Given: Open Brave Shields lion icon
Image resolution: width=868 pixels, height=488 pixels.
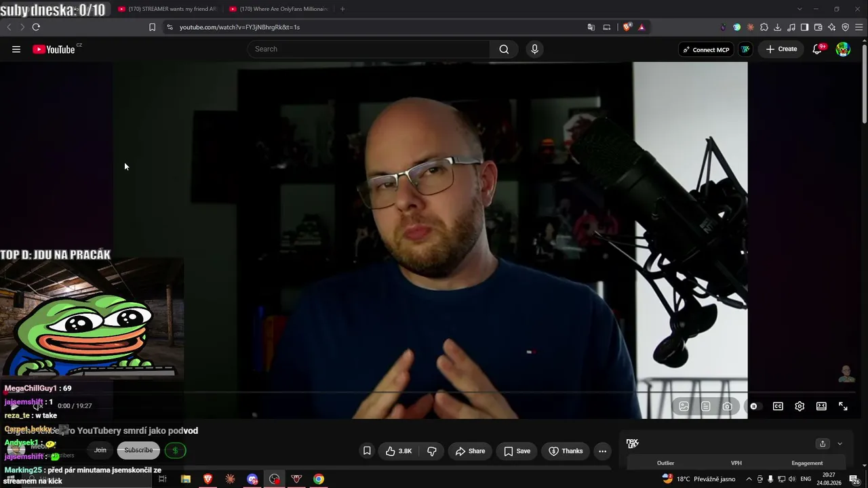Looking at the screenshot, I should (x=627, y=27).
